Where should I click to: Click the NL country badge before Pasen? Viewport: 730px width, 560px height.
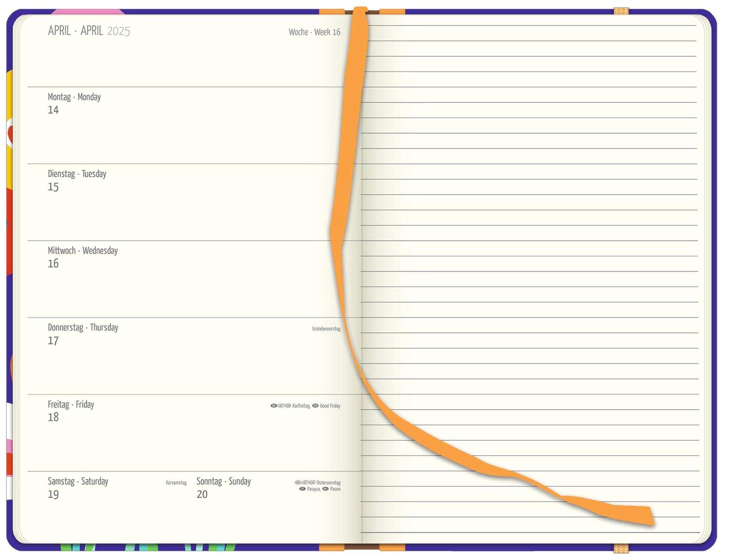[326, 489]
